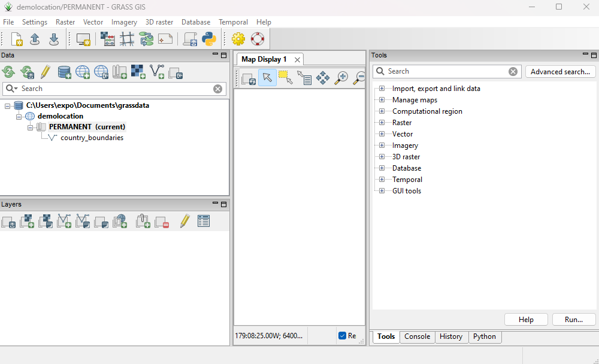Open the graphical modeler tool
Screen dimensions: 599x364
pyautogui.click(x=146, y=40)
